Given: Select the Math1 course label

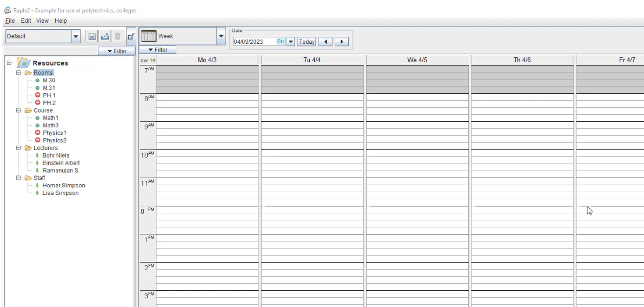Looking at the screenshot, I should click(50, 117).
